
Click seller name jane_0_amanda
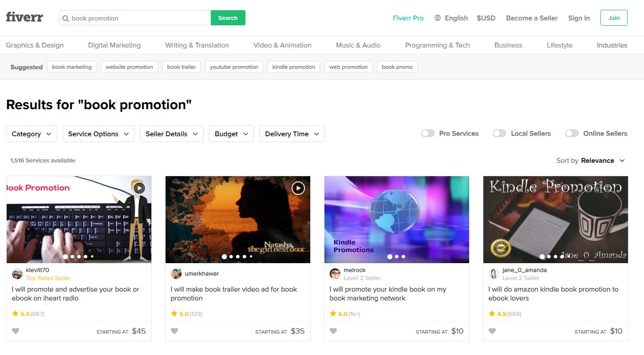point(525,270)
